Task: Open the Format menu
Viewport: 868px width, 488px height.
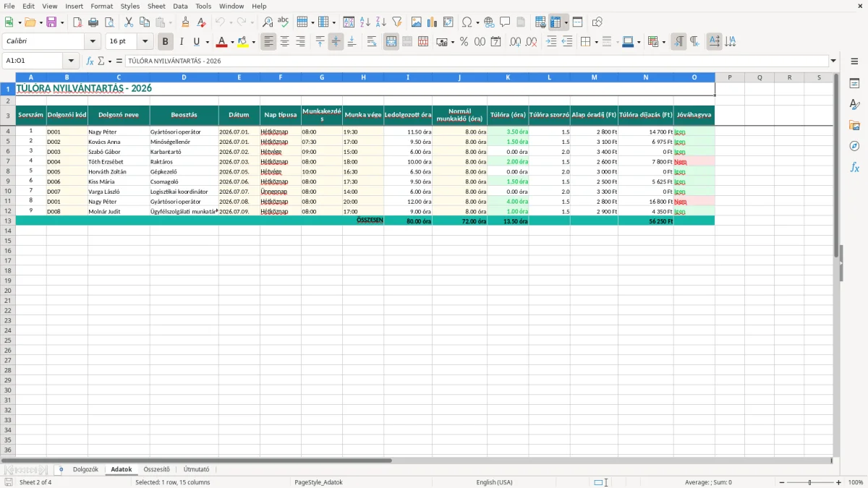Action: (102, 6)
